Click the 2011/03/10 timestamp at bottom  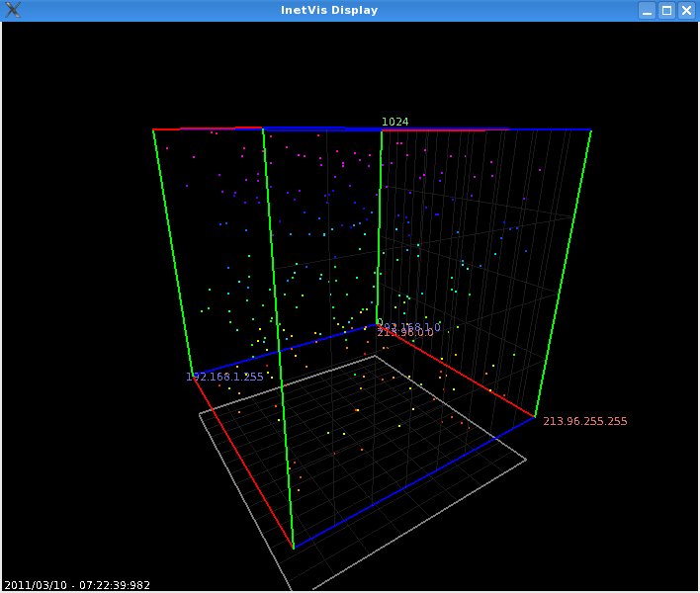pyautogui.click(x=77, y=585)
